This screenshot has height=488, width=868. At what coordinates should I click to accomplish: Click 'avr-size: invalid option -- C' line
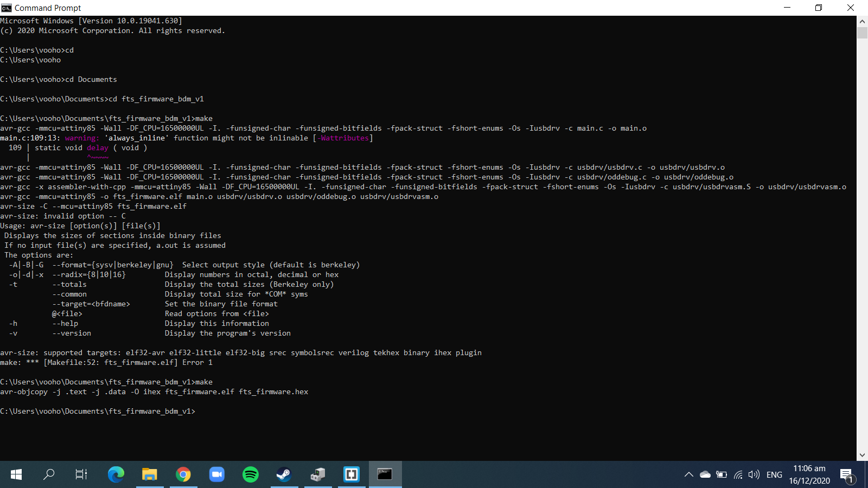[x=63, y=216]
